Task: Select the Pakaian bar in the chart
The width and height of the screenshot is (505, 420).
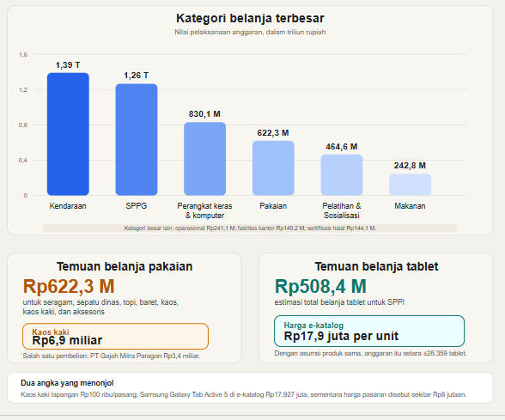Action: [273, 168]
